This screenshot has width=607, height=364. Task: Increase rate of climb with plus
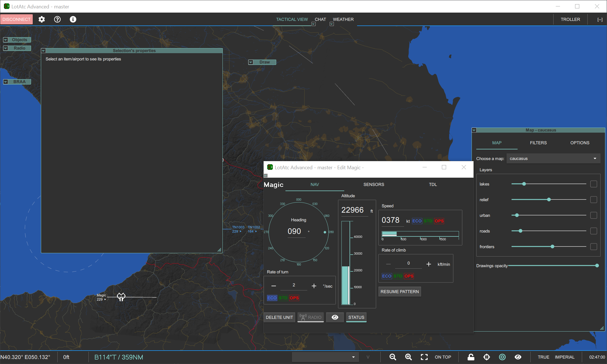coord(429,264)
